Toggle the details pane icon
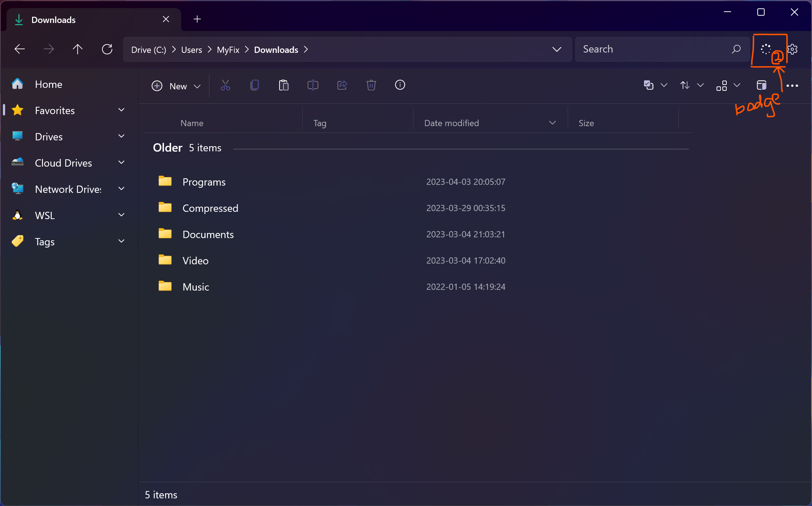Viewport: 812px width, 506px height. point(762,85)
